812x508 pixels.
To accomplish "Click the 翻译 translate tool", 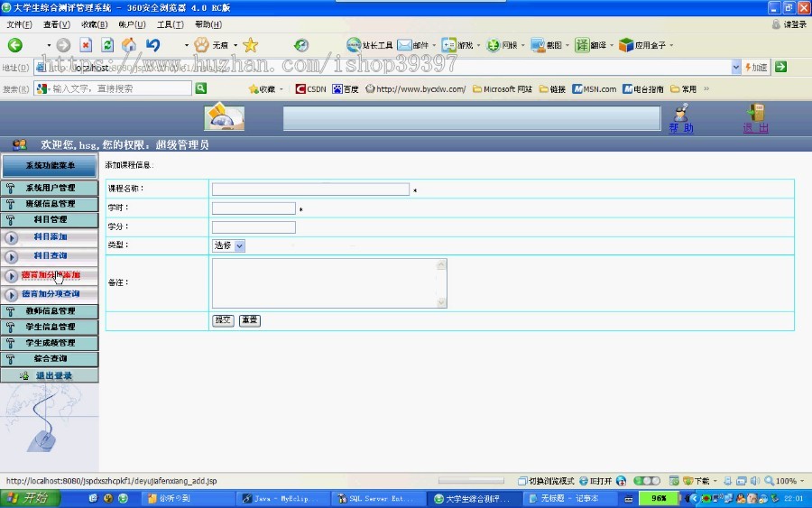I will 591,45.
